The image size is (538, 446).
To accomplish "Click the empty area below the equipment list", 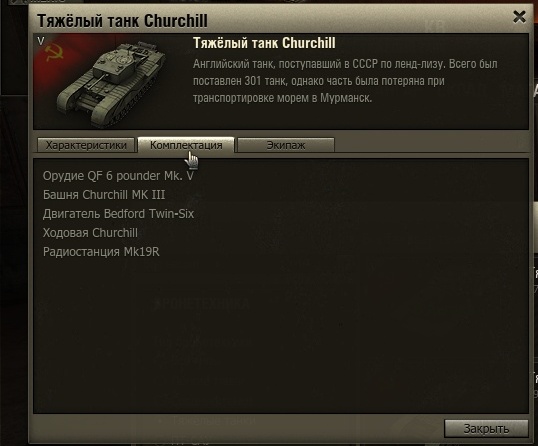I will click(x=281, y=336).
